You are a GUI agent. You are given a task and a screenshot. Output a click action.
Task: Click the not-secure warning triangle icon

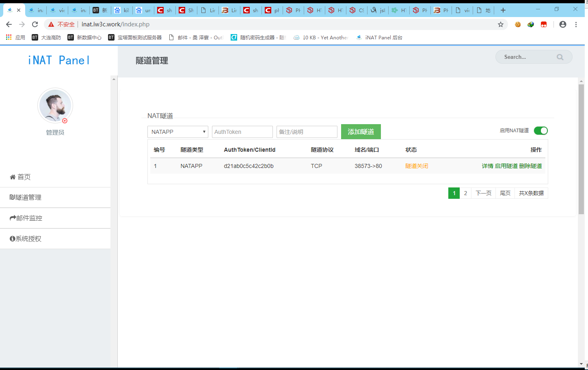pos(51,24)
